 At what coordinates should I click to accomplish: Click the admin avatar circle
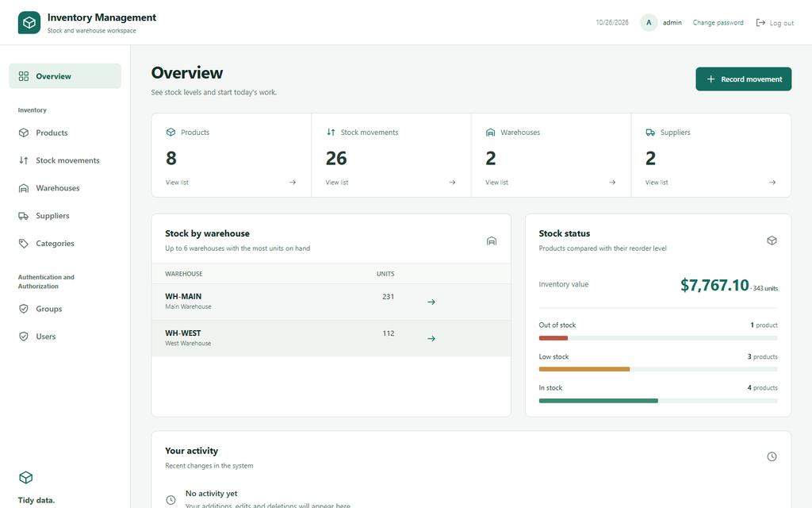(649, 23)
